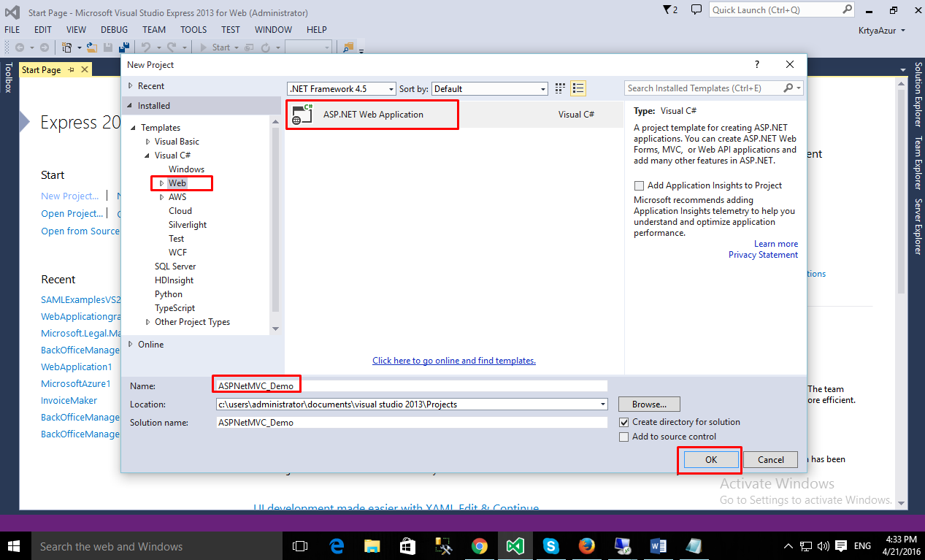
Task: Open the Solution Explorer side tab
Action: click(x=918, y=96)
